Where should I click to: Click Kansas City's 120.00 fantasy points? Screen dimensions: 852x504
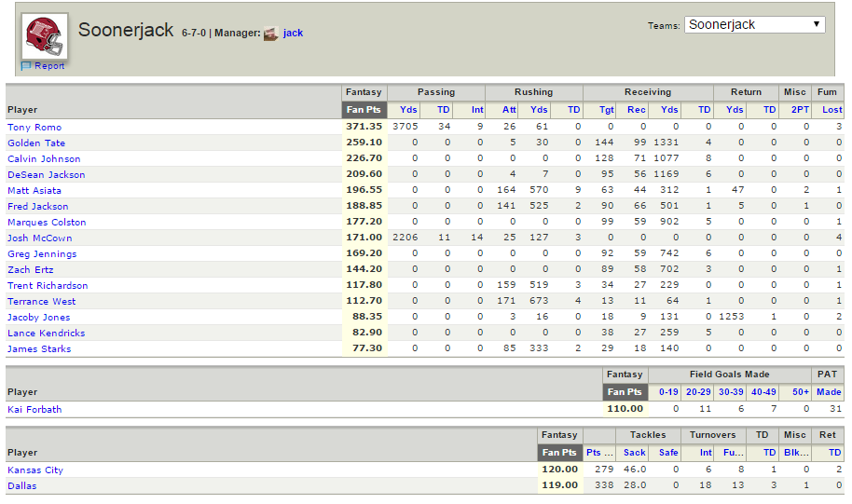(x=559, y=469)
